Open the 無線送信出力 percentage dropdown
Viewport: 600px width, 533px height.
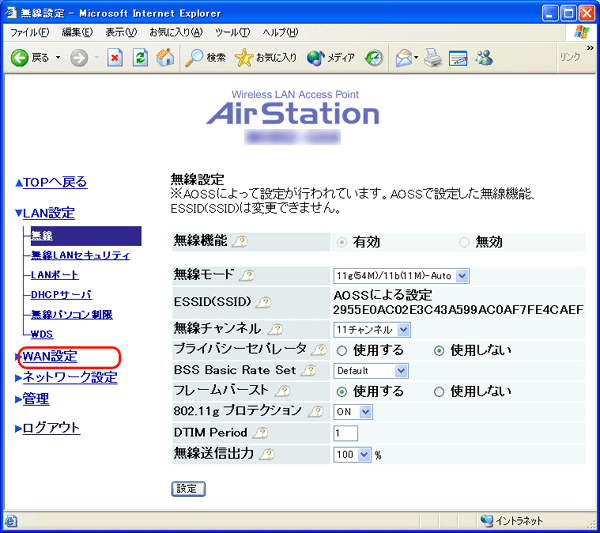tap(351, 454)
